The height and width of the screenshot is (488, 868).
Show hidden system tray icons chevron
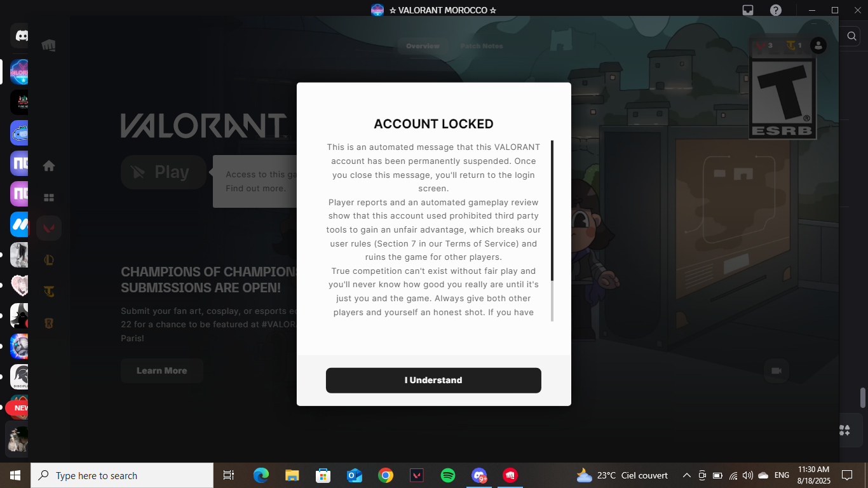point(687,475)
